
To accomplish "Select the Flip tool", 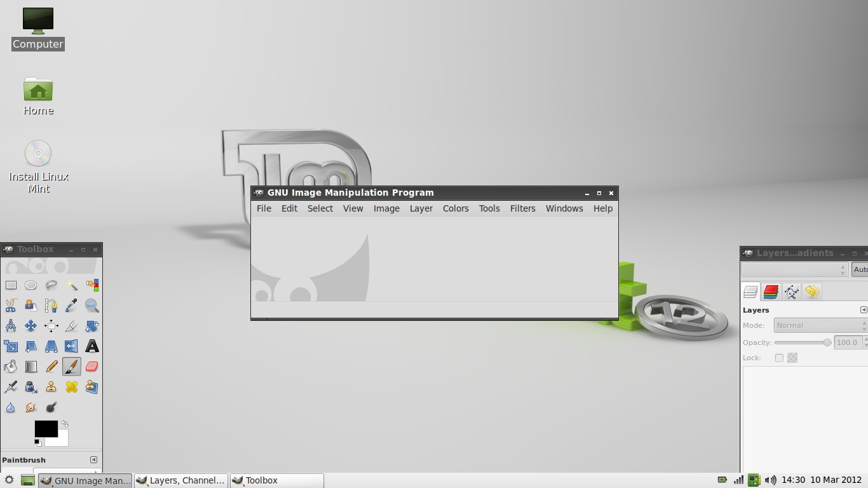I will tap(72, 346).
